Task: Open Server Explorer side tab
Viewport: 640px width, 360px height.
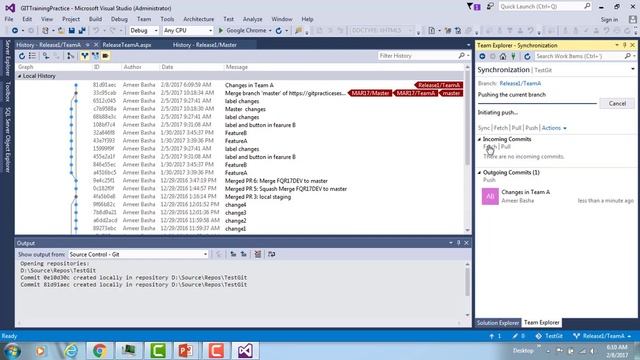Action: [7, 58]
